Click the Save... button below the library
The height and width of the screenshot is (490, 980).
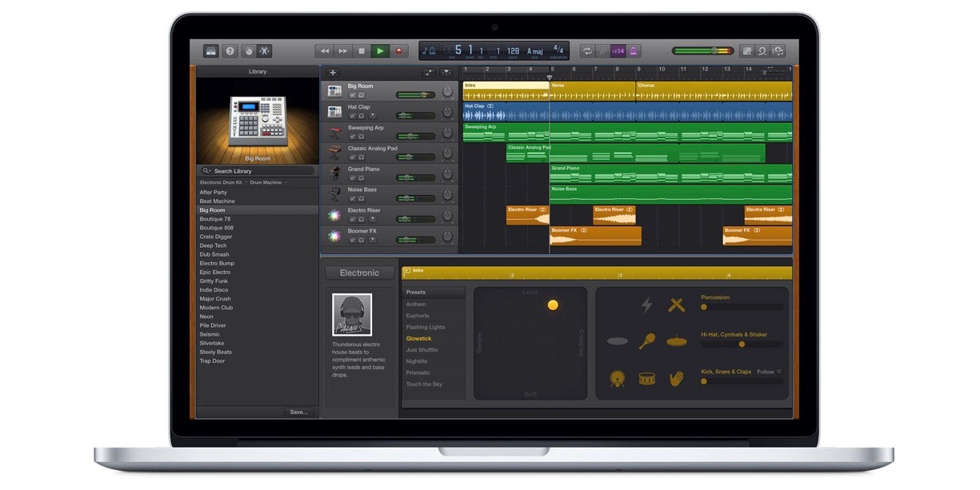pyautogui.click(x=299, y=412)
